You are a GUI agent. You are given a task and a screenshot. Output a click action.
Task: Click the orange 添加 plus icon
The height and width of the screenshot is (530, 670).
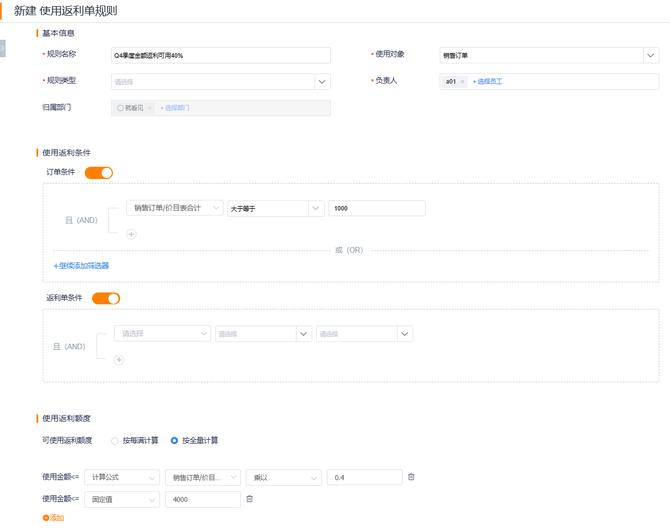pyautogui.click(x=46, y=517)
